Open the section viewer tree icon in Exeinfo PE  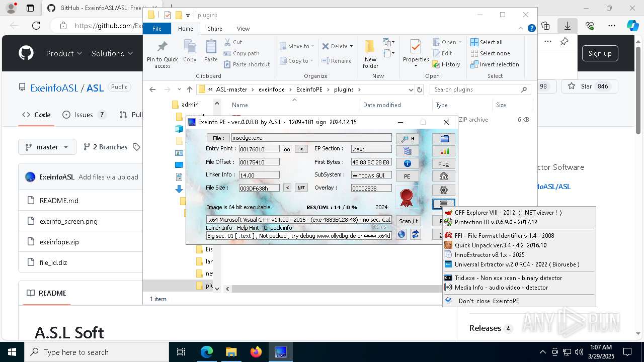pos(407,151)
